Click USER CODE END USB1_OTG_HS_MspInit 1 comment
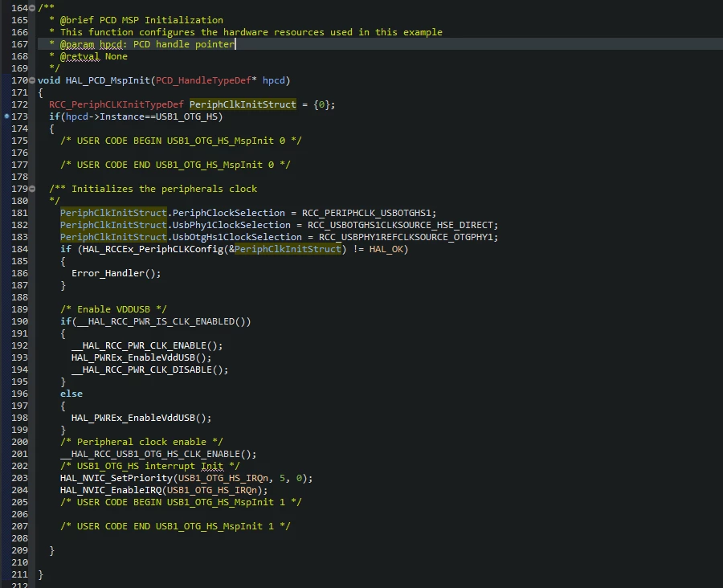 [175, 526]
